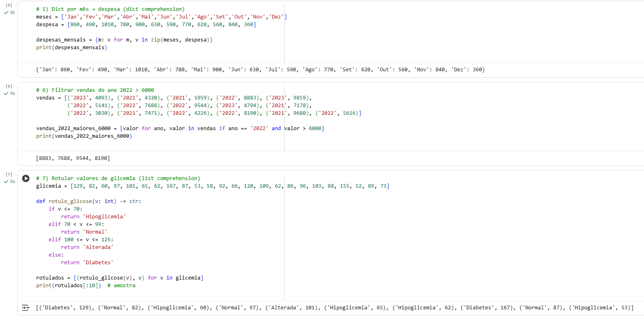Click the green checkmark of cell 7

tap(6, 182)
